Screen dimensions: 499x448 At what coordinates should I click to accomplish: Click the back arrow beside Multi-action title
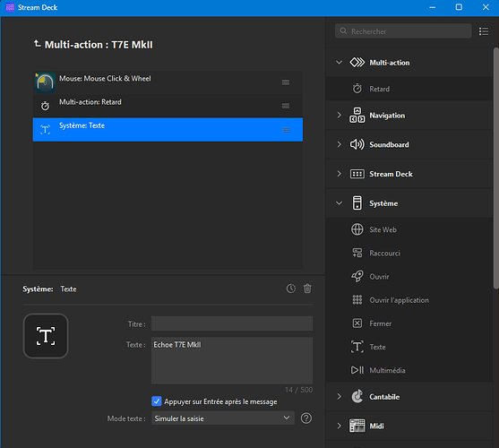38,44
